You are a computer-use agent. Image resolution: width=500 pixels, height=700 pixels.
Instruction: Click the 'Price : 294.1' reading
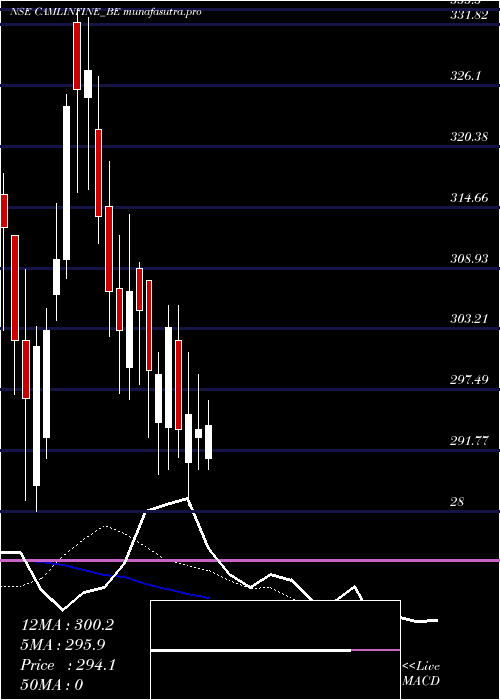click(x=68, y=665)
